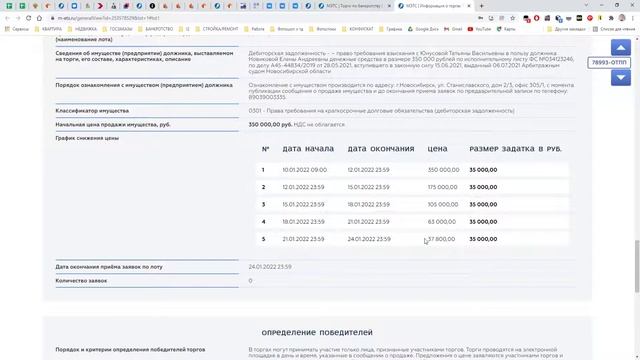Switch to the red chevron icon tab
The height and width of the screenshot is (360, 640).
click(100, 6)
